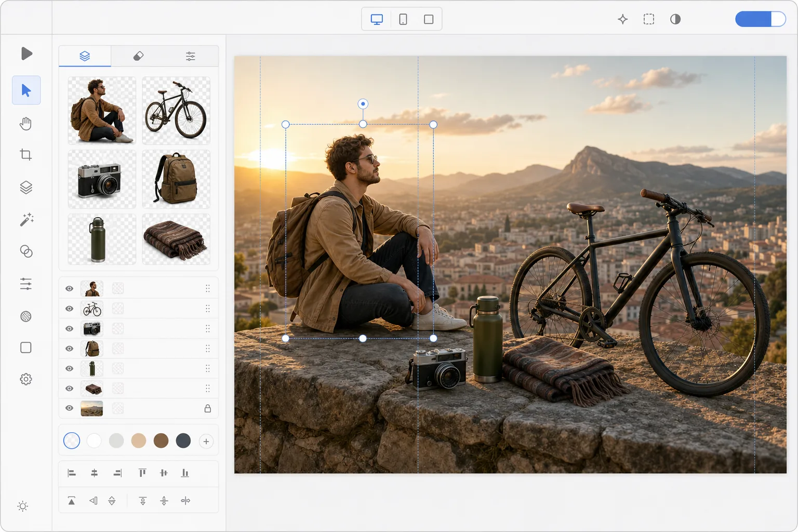This screenshot has width=798, height=532.
Task: Select the camera asset in the grid
Action: point(102,179)
